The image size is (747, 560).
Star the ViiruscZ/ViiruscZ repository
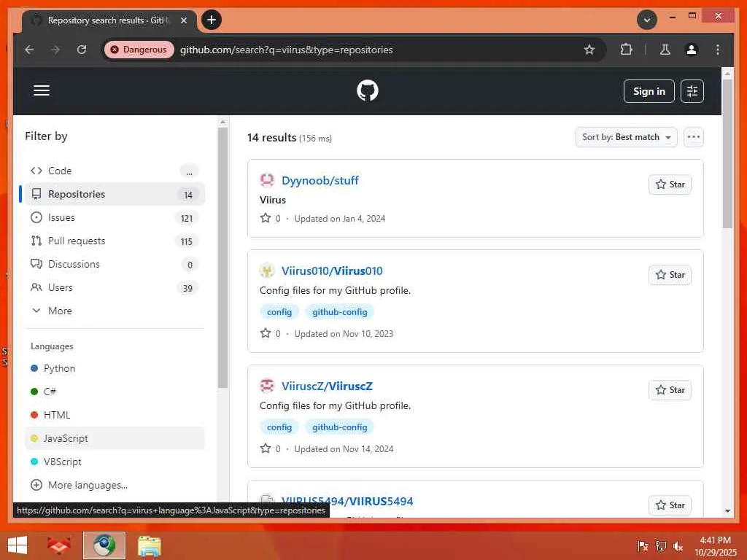click(670, 390)
